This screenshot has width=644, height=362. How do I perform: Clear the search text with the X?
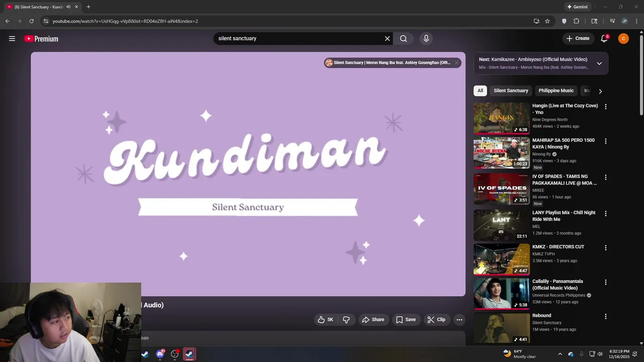pos(387,39)
